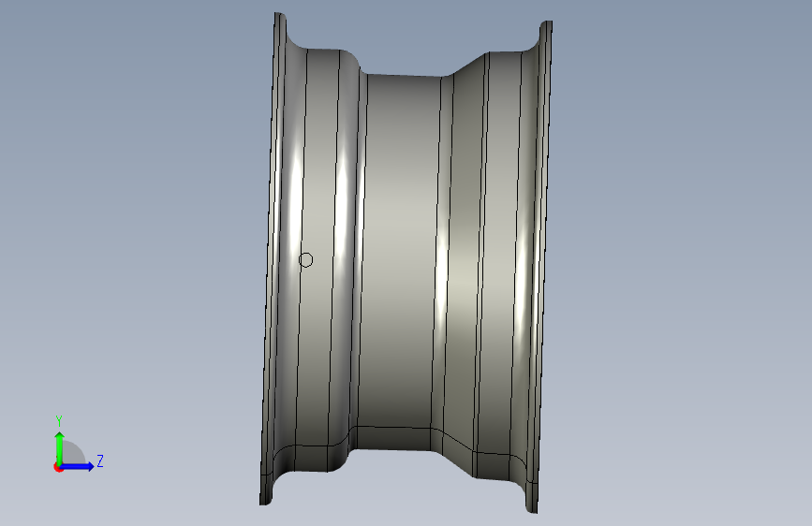Click the Y label of the axis triad
The height and width of the screenshot is (526, 812).
pyautogui.click(x=59, y=421)
